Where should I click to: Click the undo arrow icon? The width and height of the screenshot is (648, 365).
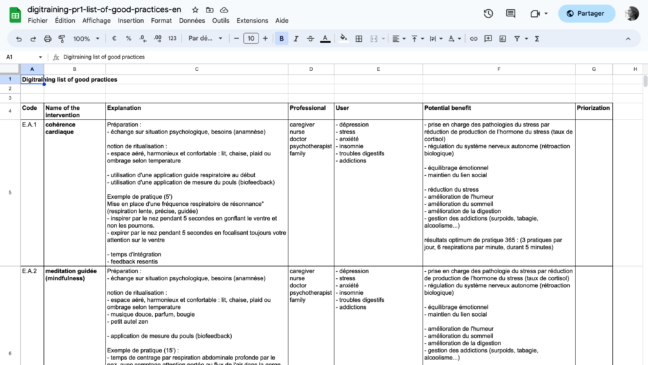19,39
